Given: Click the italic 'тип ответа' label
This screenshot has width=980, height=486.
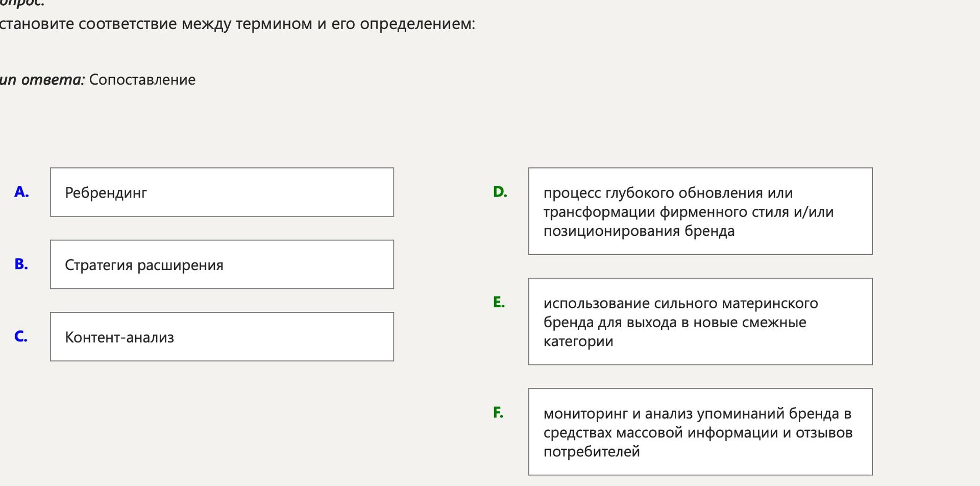Looking at the screenshot, I should click(x=42, y=80).
